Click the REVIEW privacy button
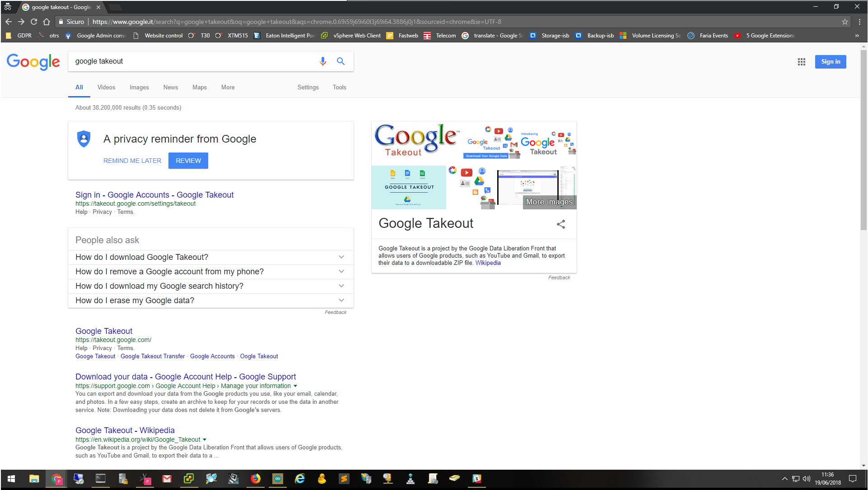The height and width of the screenshot is (490, 868). (x=188, y=161)
